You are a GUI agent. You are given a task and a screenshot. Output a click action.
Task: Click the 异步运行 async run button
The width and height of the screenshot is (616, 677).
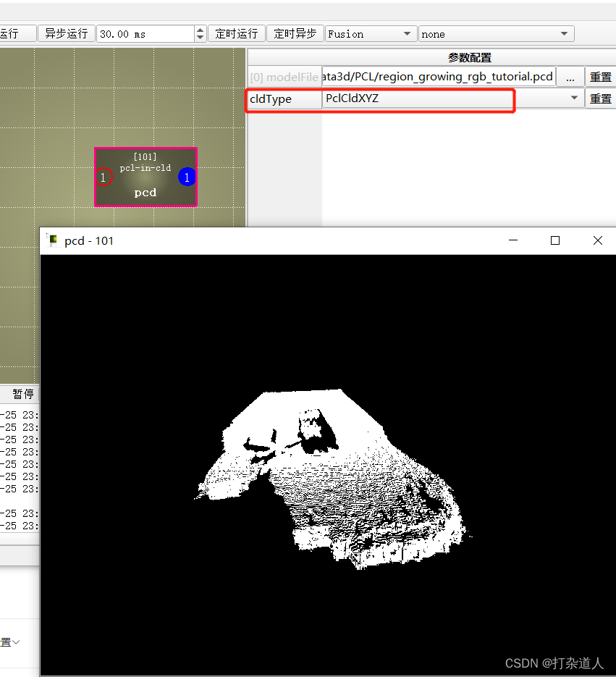[x=66, y=33]
